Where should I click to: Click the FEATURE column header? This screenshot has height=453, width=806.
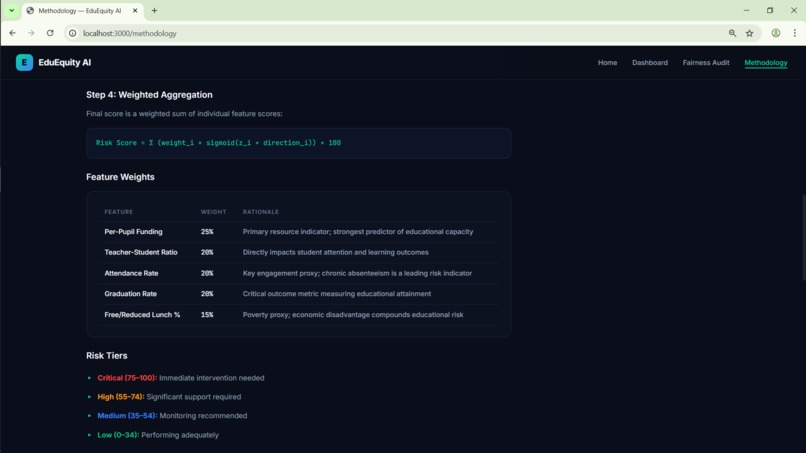tap(119, 212)
